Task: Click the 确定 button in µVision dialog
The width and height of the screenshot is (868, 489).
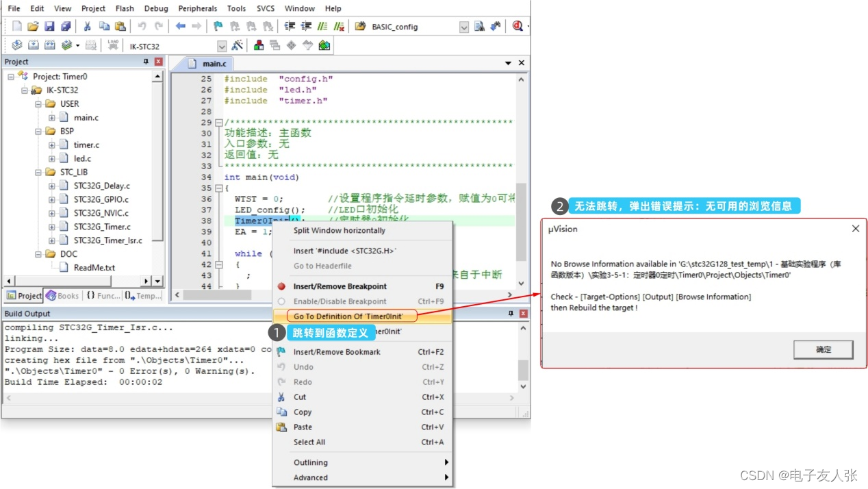Action: pos(824,349)
